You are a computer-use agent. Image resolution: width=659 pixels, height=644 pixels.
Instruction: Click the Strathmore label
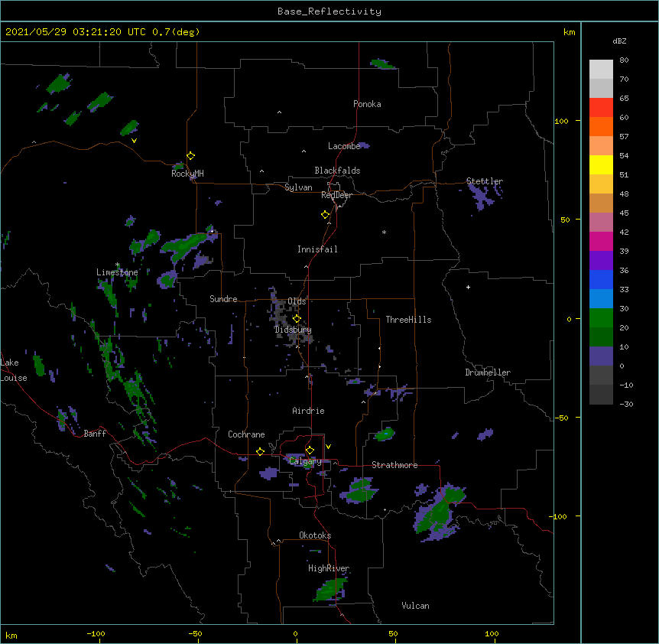click(394, 465)
